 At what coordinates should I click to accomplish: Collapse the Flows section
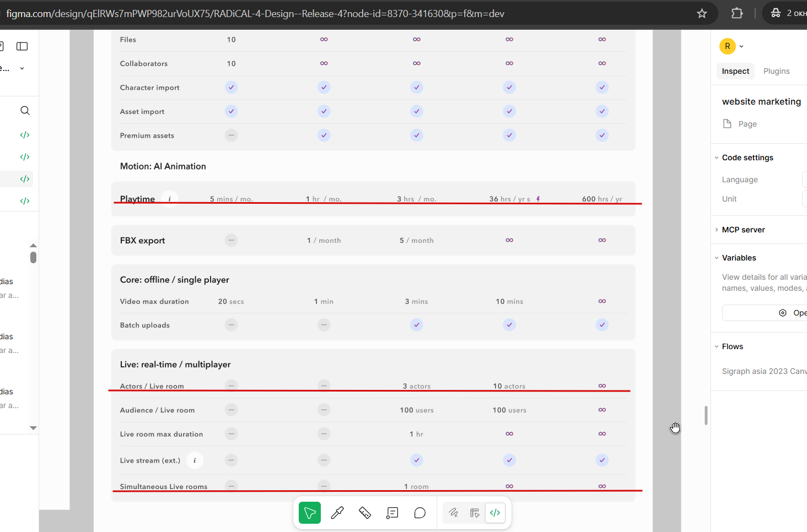click(x=717, y=346)
